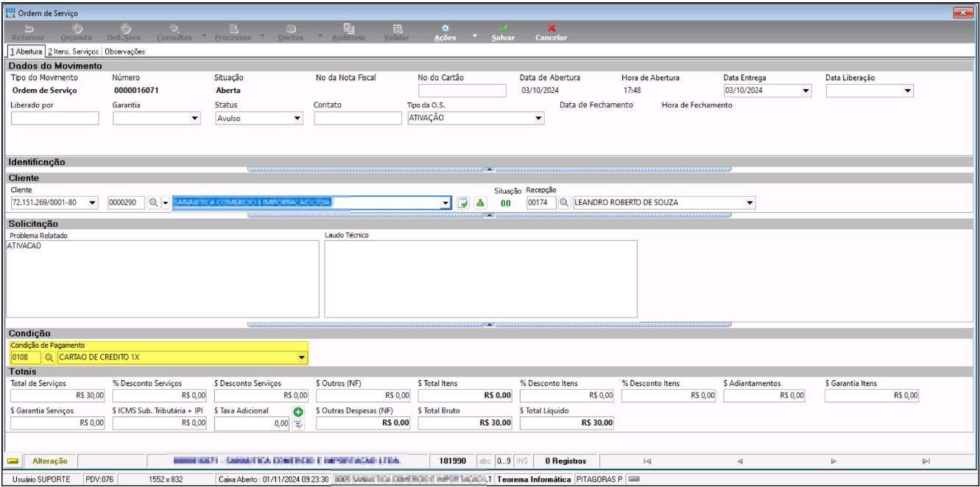Image resolution: width=980 pixels, height=487 pixels.
Task: Click the client code 0000290 field
Action: 127,203
